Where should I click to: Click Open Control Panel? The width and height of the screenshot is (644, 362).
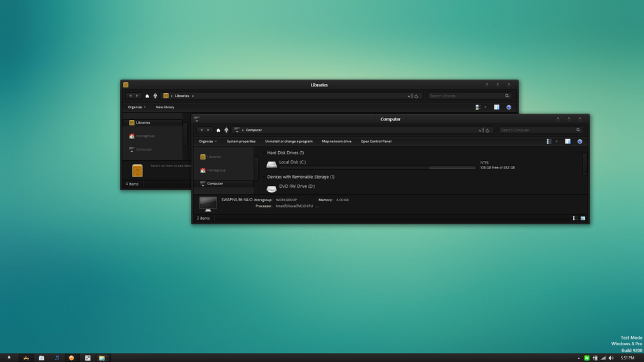click(x=376, y=141)
